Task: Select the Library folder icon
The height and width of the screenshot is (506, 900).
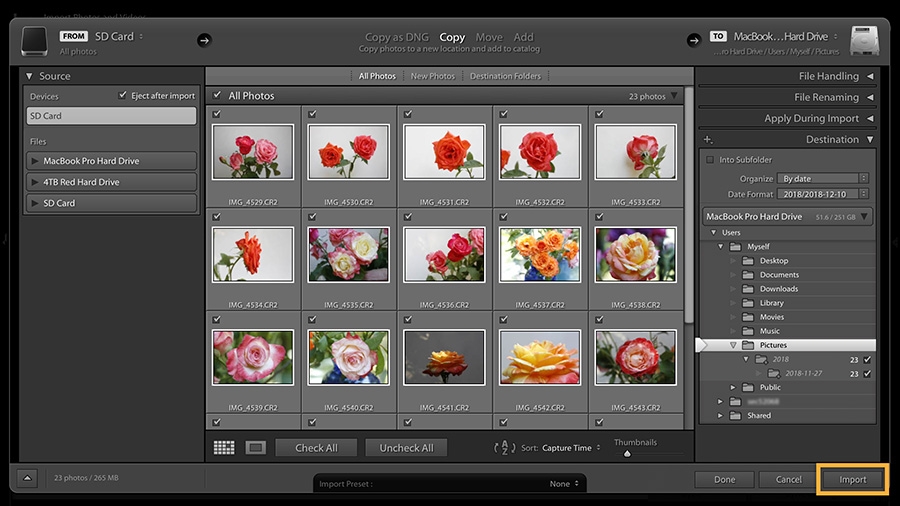Action: pos(748,303)
